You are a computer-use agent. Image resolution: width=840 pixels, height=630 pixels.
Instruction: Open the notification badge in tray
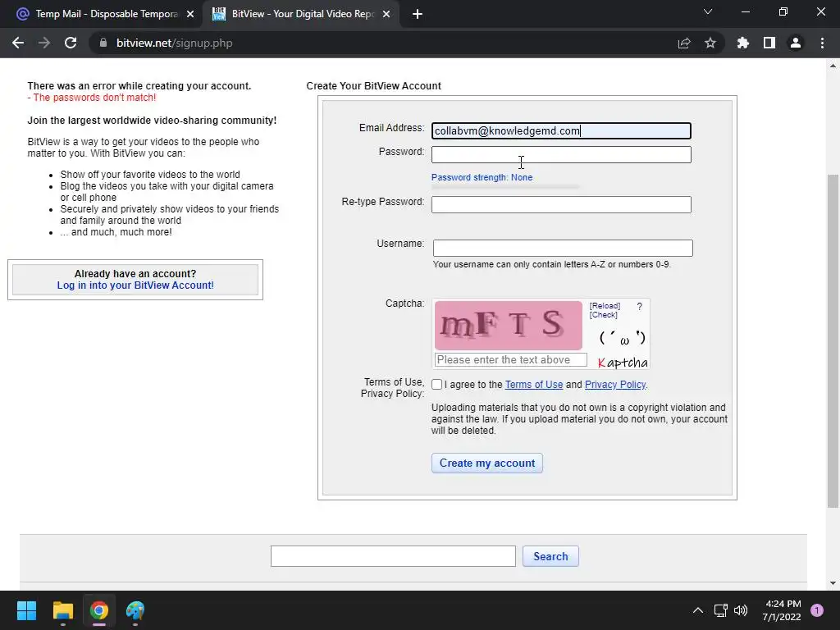click(817, 610)
